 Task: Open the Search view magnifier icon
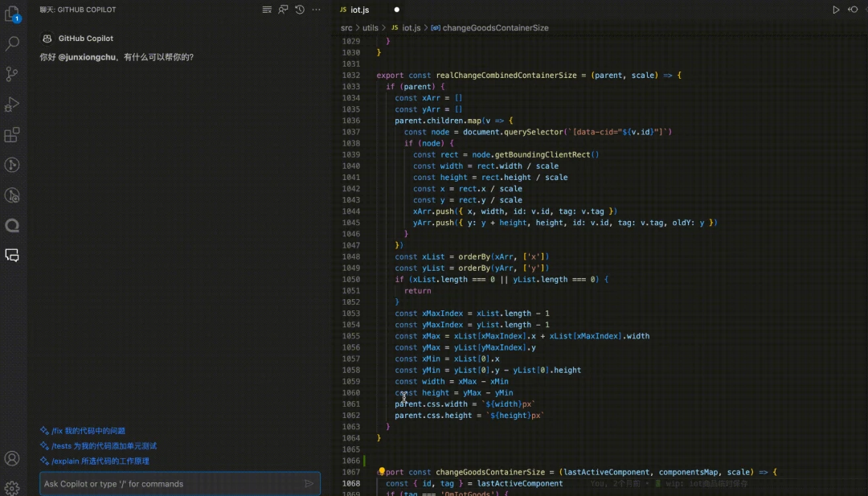(12, 43)
